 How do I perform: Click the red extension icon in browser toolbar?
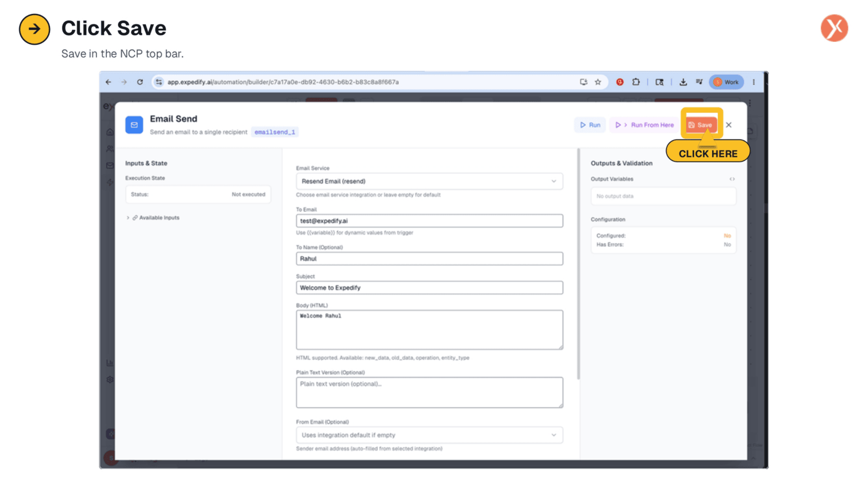pyautogui.click(x=620, y=82)
